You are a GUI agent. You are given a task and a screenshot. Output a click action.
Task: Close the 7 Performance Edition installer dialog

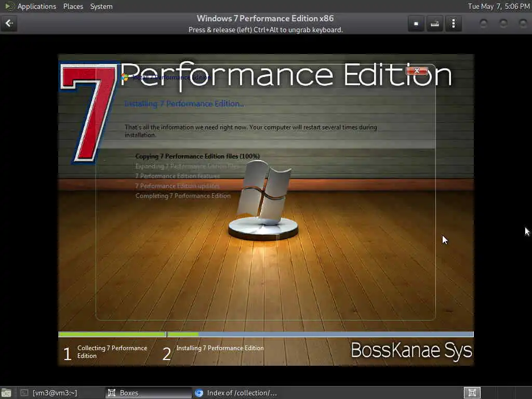coord(417,71)
